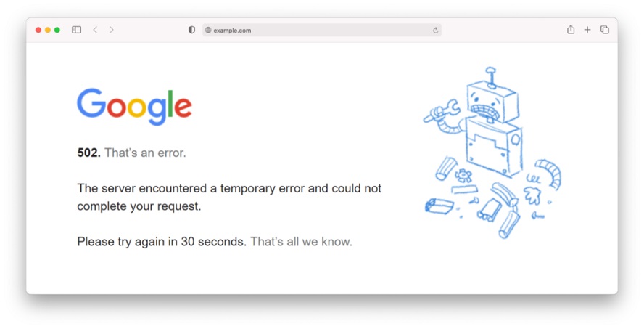Click the broken robot illustration
The height and width of the screenshot is (329, 644).
[x=492, y=153]
